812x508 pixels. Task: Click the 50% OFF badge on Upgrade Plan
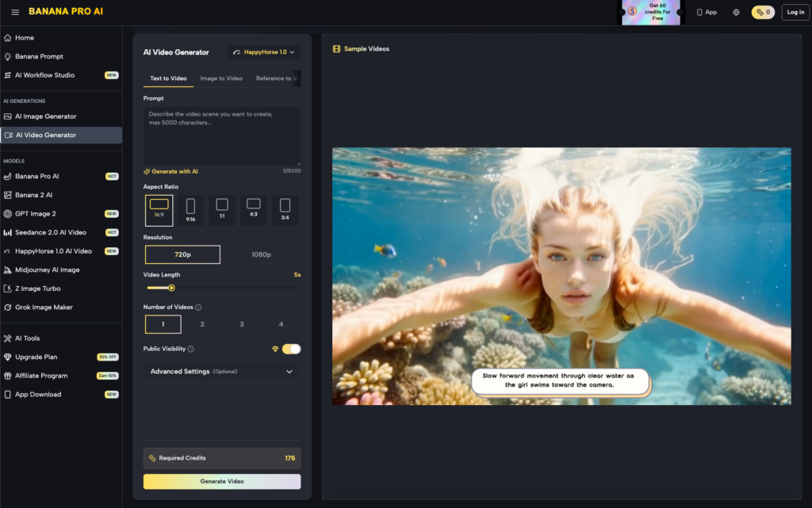108,357
